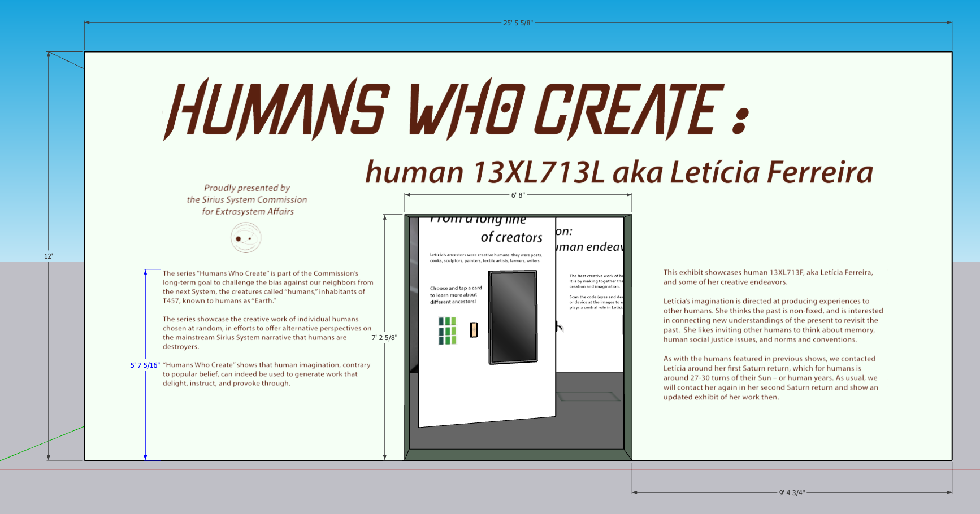Click the Sirius System Commission circular logo
The width and height of the screenshot is (980, 514).
click(x=246, y=238)
